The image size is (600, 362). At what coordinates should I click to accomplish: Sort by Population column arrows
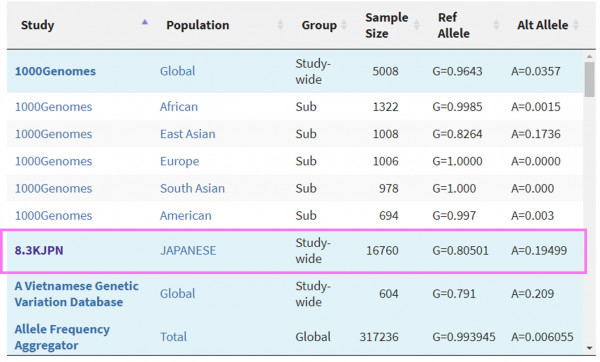point(280,25)
